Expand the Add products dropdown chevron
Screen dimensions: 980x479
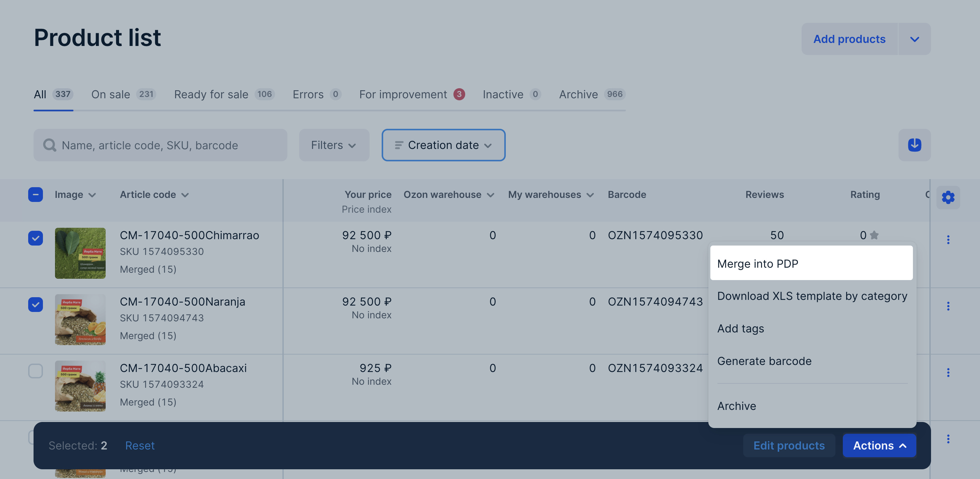click(x=915, y=39)
